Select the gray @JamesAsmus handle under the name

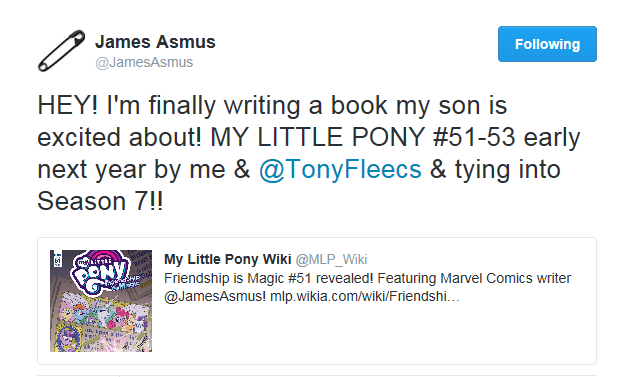144,63
